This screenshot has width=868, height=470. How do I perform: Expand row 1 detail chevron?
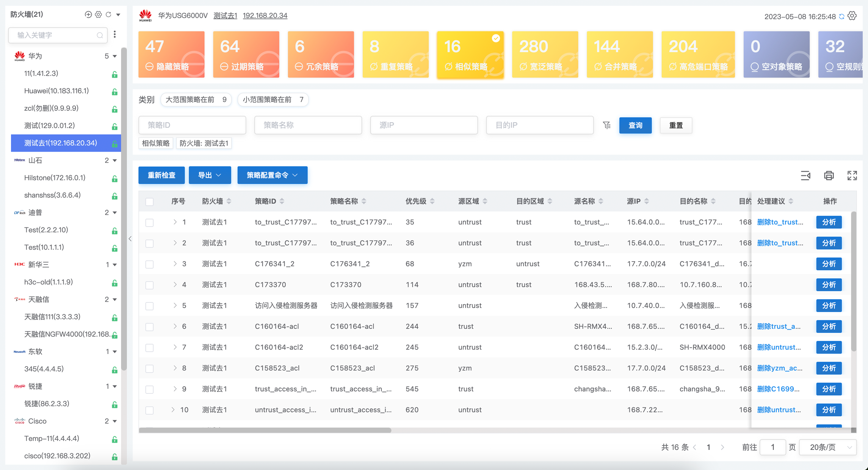point(175,222)
